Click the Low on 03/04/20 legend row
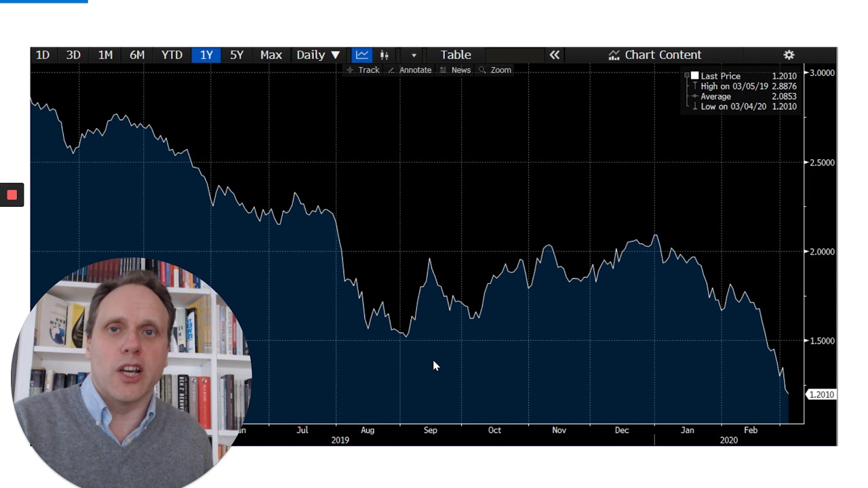This screenshot has width=868, height=488. click(744, 106)
